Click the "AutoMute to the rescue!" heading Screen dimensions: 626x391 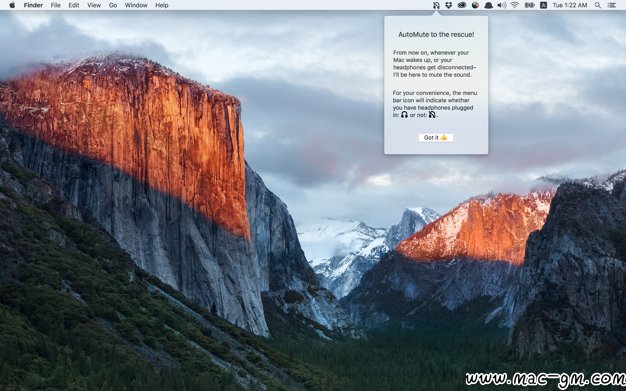coord(436,35)
